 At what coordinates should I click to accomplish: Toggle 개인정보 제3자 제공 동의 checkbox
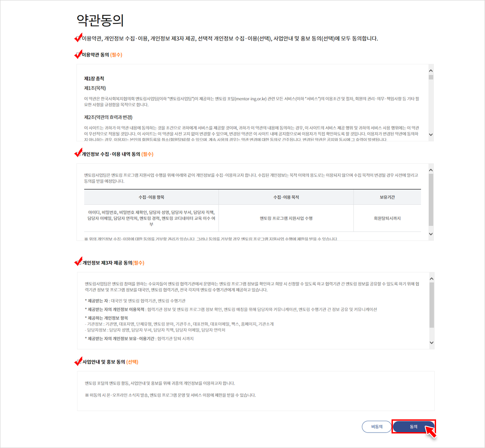79,263
